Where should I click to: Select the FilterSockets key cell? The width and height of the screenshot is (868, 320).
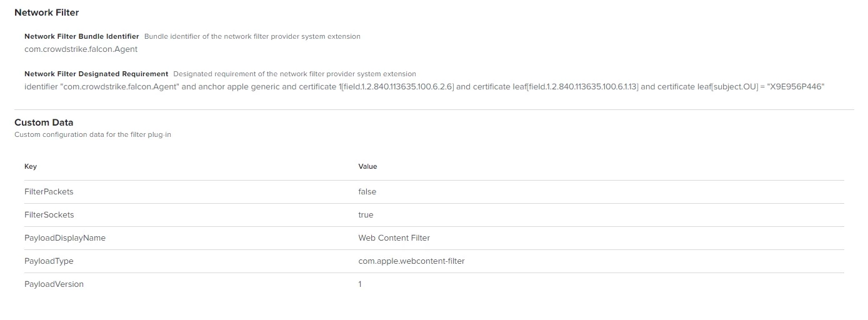(49, 215)
